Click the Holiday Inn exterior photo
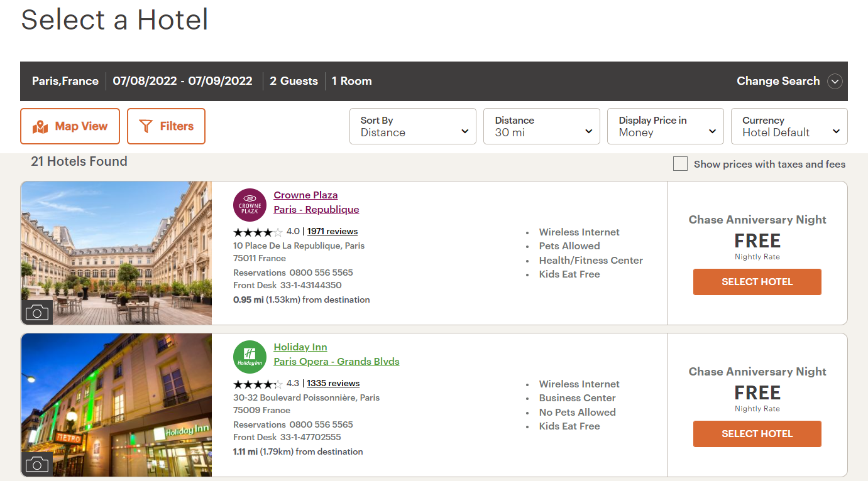 click(x=116, y=405)
